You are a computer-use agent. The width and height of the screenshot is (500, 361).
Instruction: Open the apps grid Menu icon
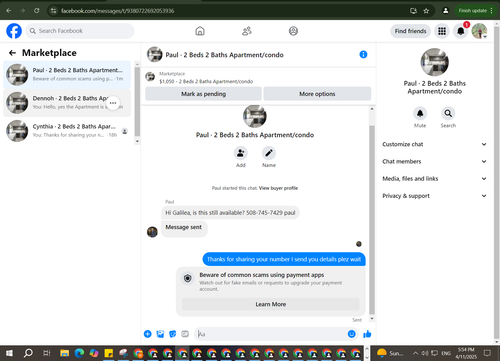(x=442, y=31)
